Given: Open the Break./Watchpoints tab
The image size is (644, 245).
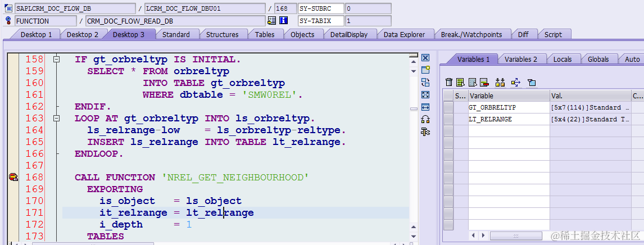Looking at the screenshot, I should 471,34.
